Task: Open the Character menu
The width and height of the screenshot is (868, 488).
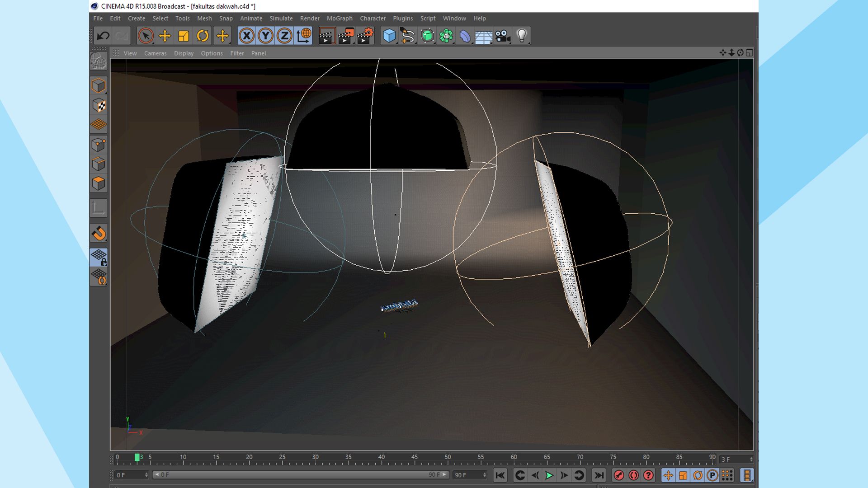Action: (373, 19)
